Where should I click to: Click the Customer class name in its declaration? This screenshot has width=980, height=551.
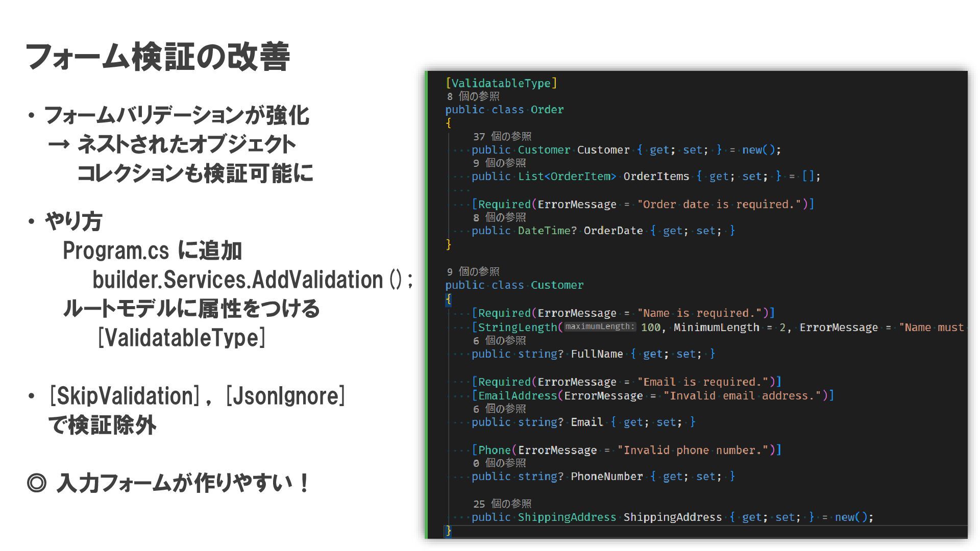[x=556, y=285]
